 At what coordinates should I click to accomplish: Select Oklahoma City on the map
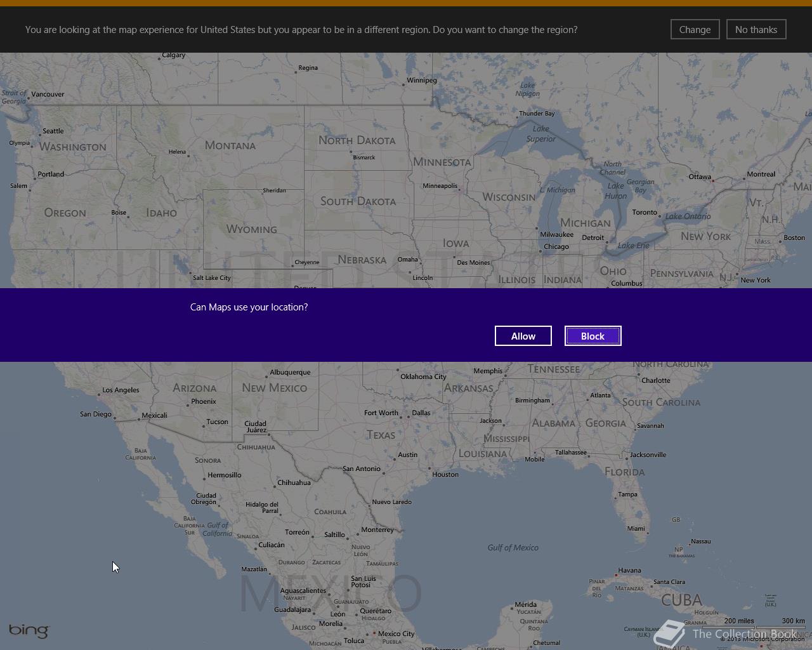(x=423, y=376)
